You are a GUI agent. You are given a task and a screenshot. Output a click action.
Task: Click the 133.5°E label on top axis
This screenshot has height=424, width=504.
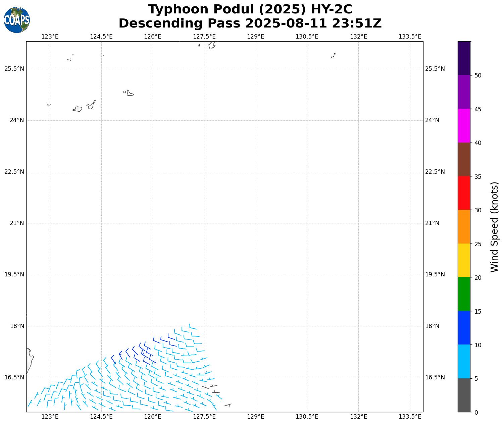click(x=410, y=37)
